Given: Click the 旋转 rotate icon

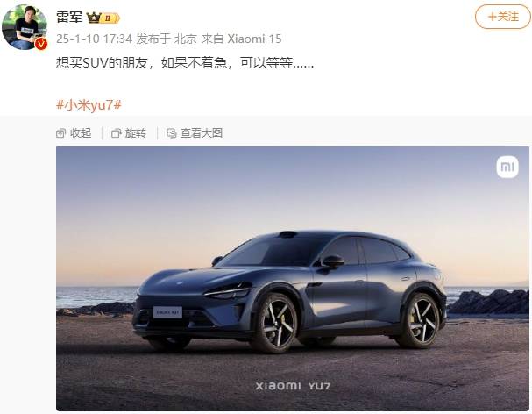Looking at the screenshot, I should [116, 133].
